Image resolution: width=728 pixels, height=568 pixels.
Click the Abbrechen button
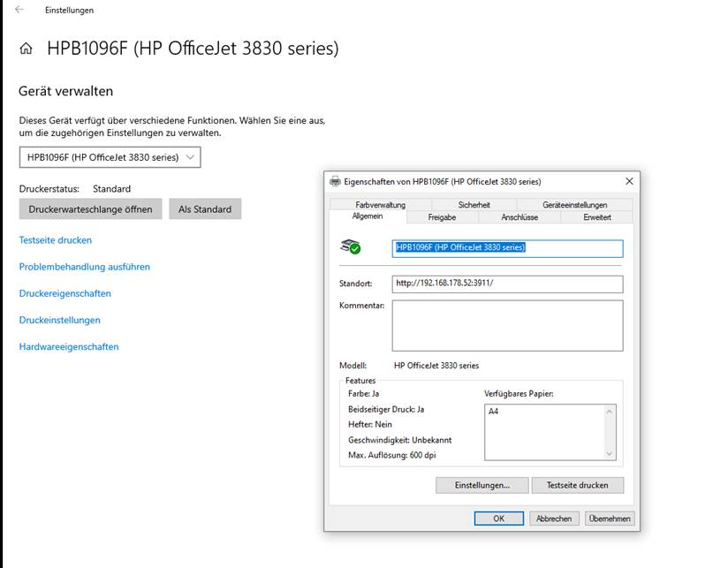tap(554, 519)
